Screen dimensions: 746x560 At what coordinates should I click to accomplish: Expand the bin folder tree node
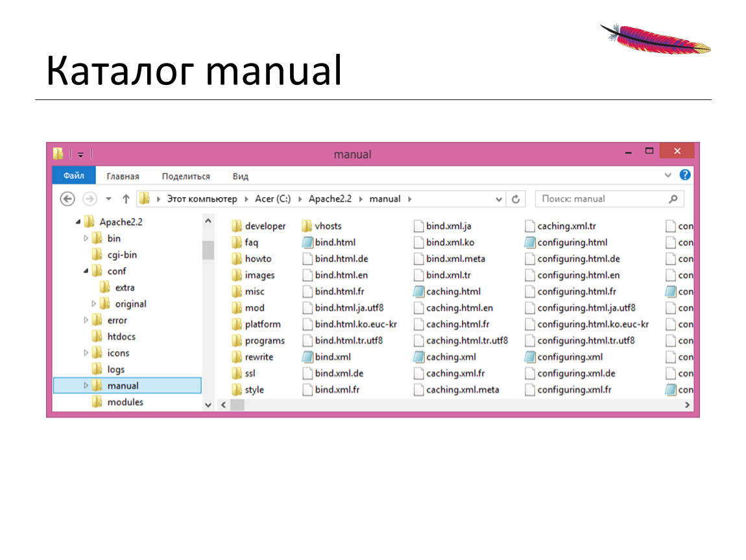click(x=86, y=239)
